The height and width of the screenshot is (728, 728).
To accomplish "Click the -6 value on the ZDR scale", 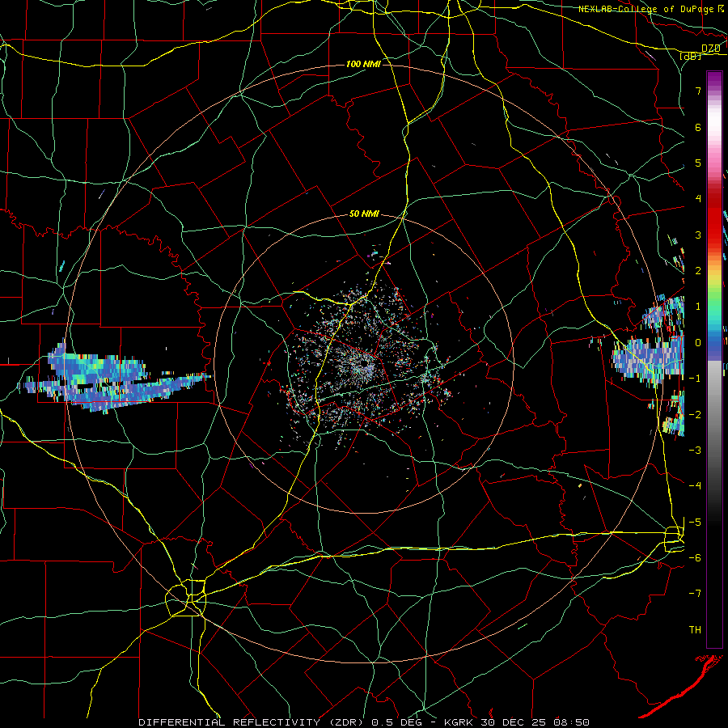I will (696, 557).
